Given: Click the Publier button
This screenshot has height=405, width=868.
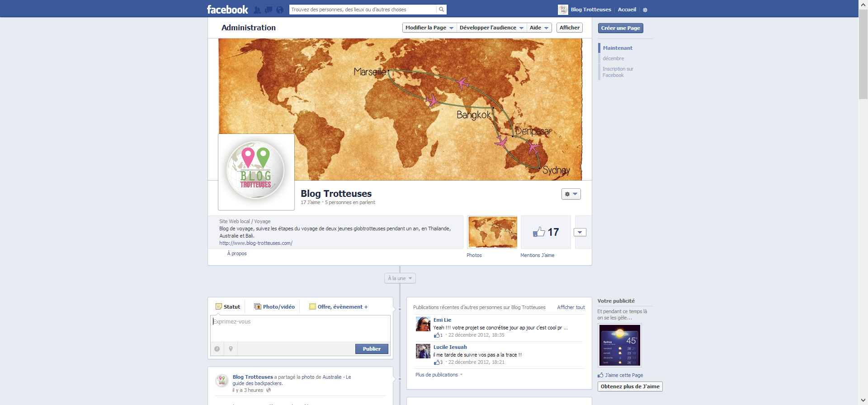Looking at the screenshot, I should click(372, 349).
